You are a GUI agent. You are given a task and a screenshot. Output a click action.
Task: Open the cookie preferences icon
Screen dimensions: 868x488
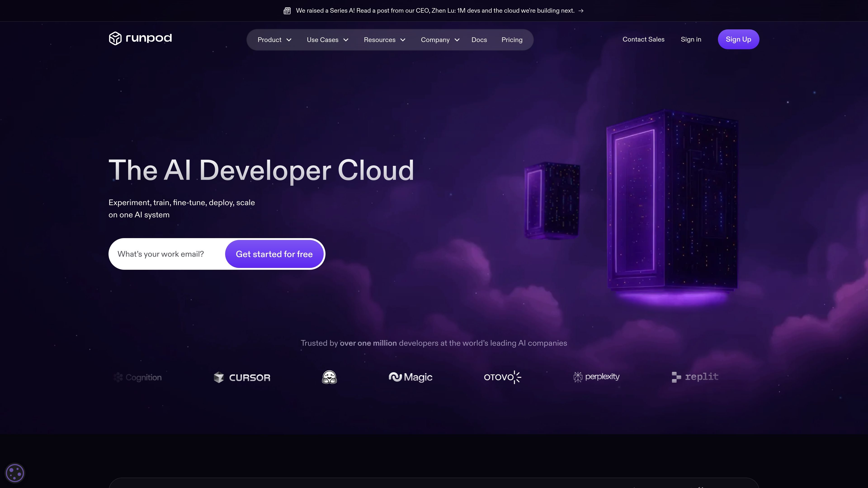coord(15,473)
